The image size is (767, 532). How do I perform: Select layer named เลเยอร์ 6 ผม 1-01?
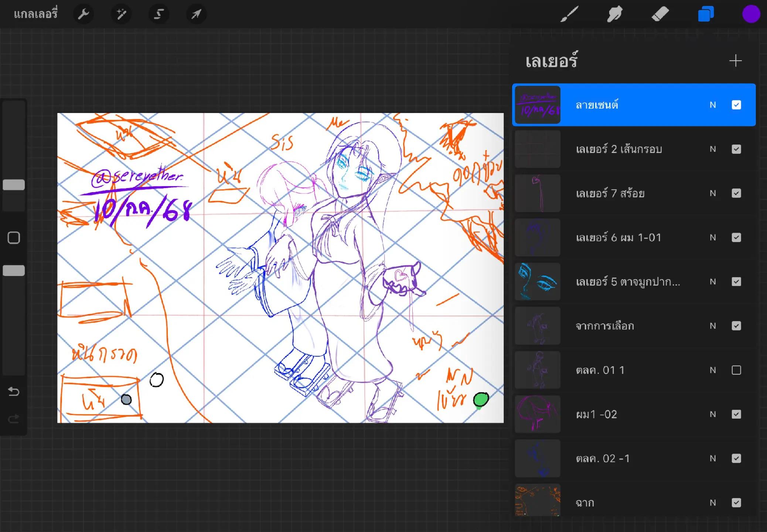click(618, 238)
